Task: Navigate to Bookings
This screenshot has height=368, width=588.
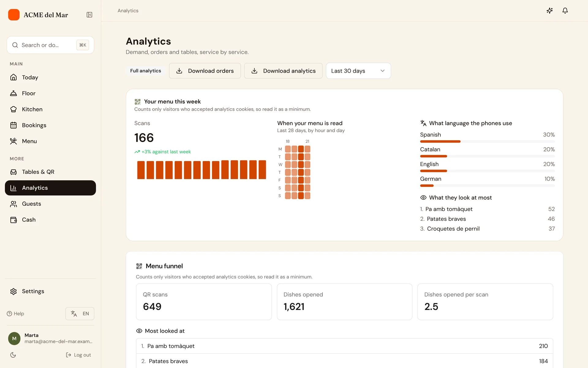Action: click(x=50, y=125)
